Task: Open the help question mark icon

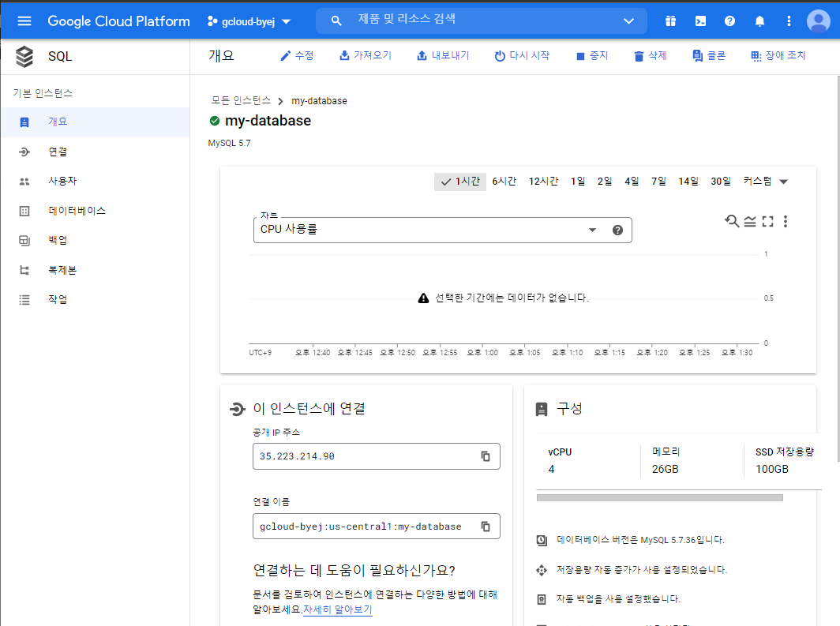Action: (729, 21)
